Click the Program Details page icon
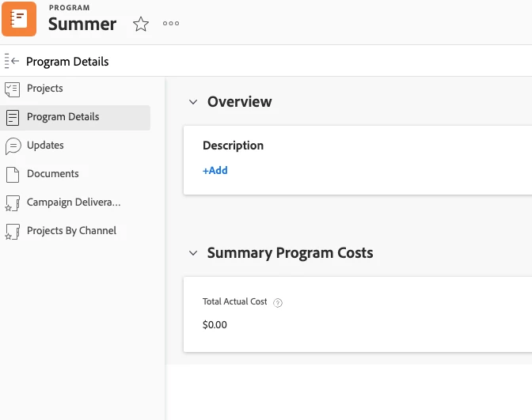532x420 pixels. (x=13, y=117)
